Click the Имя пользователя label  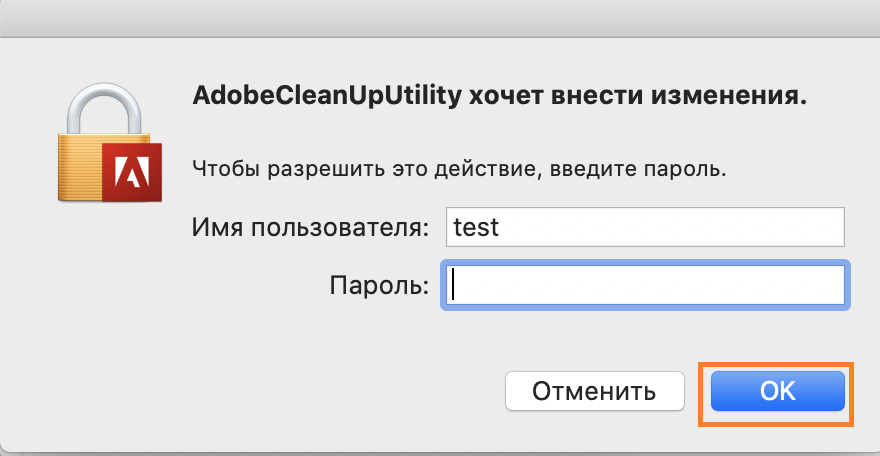[x=310, y=227]
